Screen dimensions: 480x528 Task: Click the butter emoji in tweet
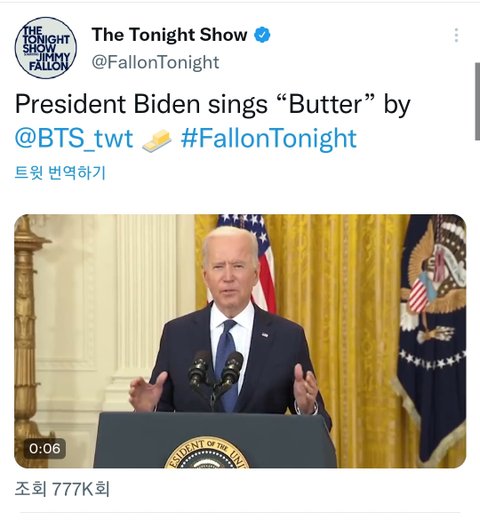(x=157, y=140)
